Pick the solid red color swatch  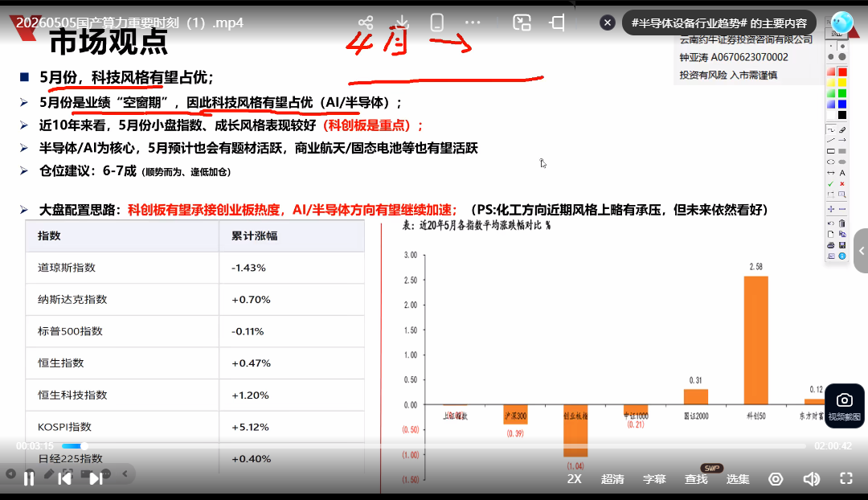pyautogui.click(x=842, y=72)
